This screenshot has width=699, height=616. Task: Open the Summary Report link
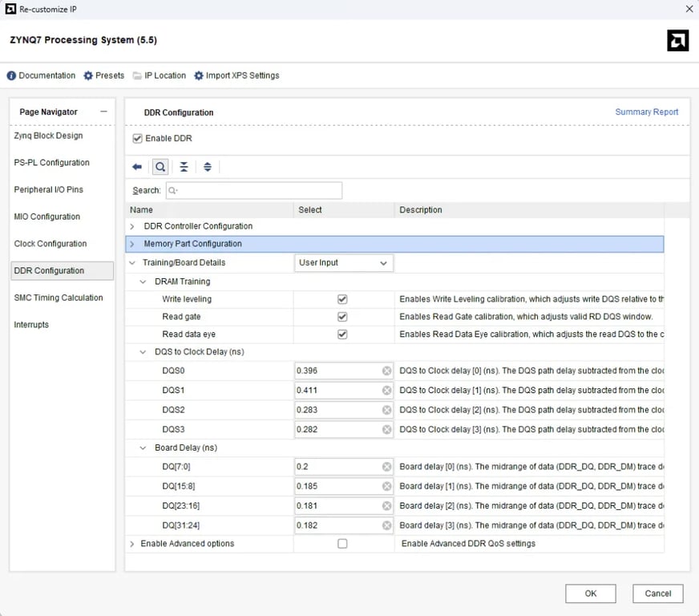pos(646,112)
